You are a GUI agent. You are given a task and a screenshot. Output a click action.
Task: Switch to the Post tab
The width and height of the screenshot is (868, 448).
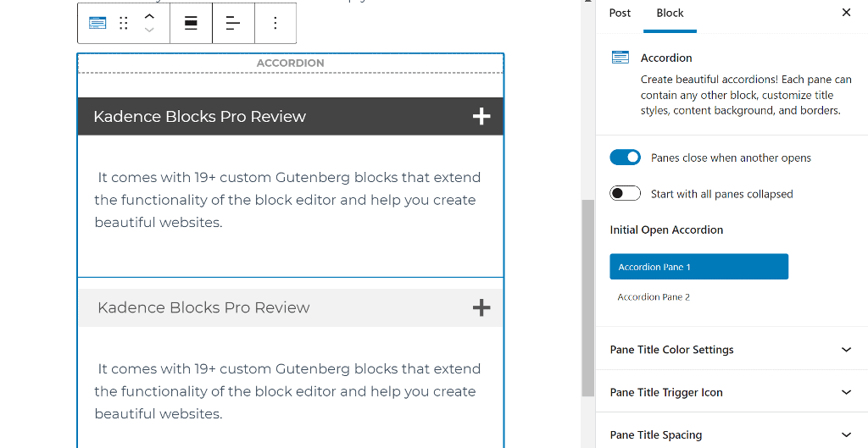620,13
